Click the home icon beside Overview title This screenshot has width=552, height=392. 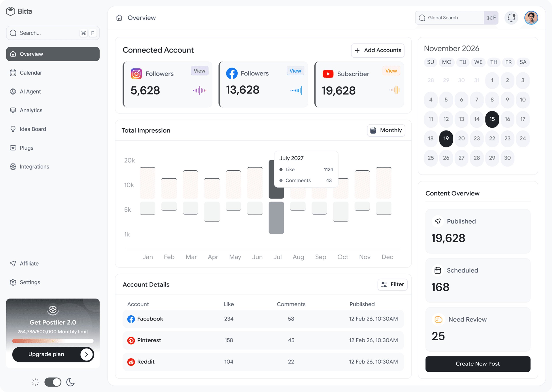tap(119, 18)
